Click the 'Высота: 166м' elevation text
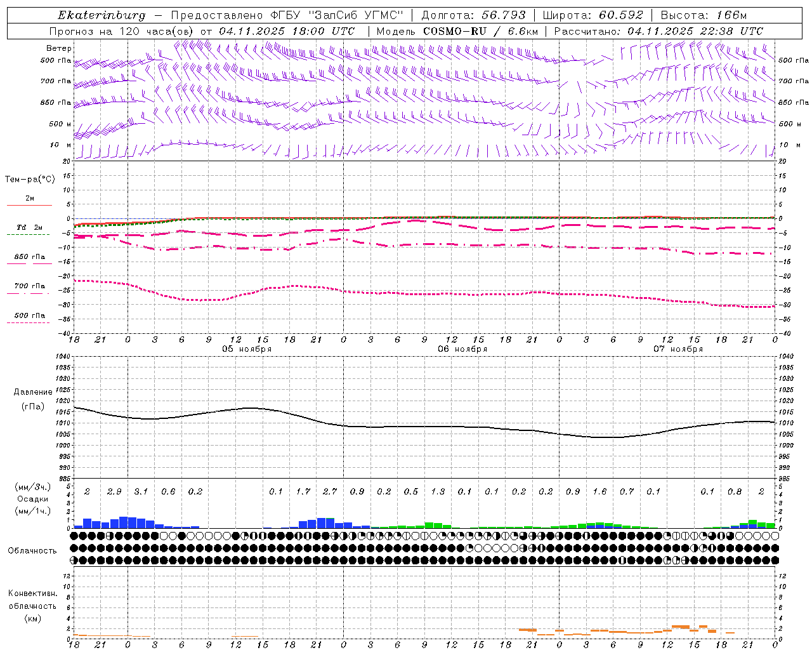This screenshot has height=650, width=812. (704, 15)
